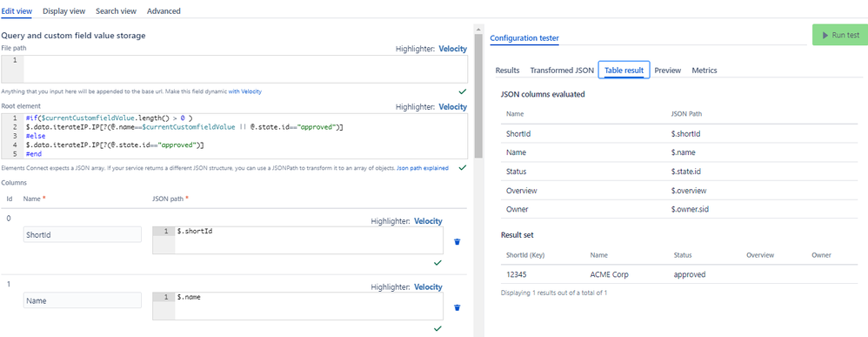The height and width of the screenshot is (337, 868).
Task: Open the Search view tab
Action: (x=117, y=10)
